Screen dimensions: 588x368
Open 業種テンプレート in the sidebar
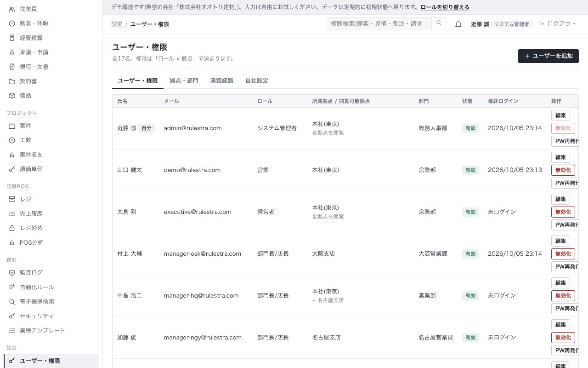click(51, 330)
